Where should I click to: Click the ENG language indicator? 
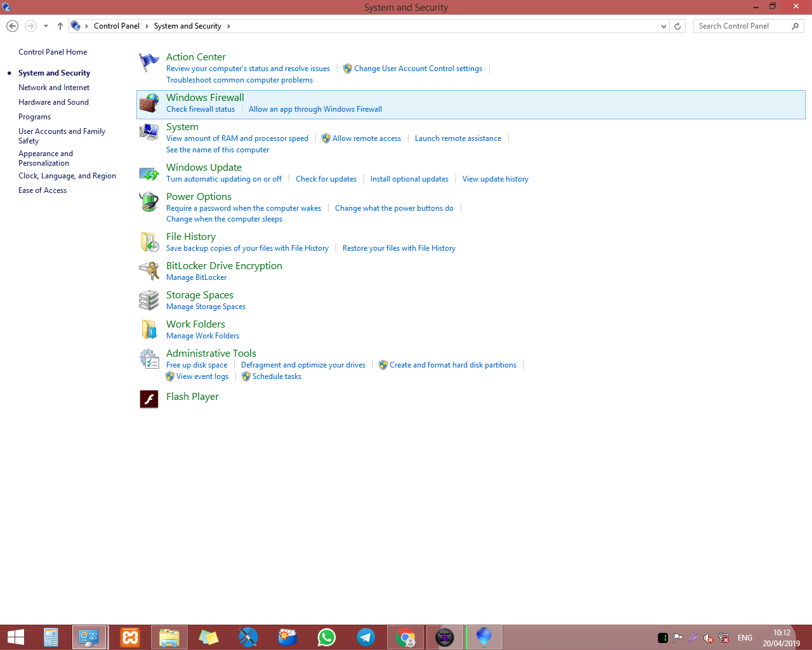[745, 638]
